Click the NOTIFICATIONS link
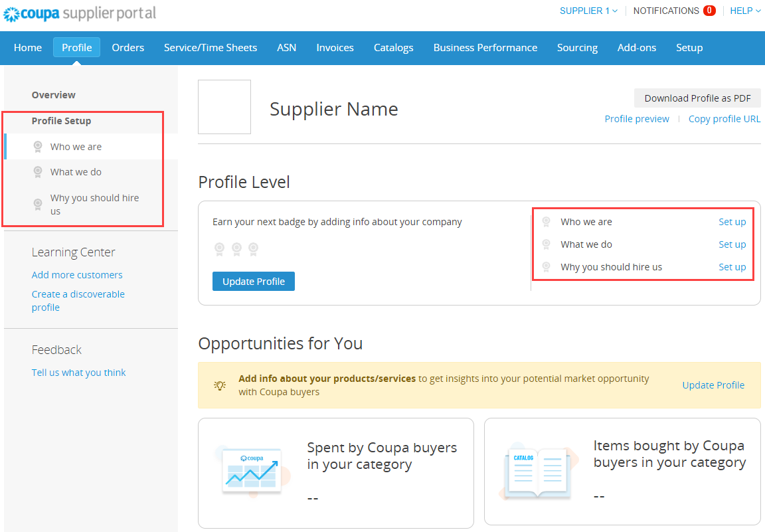 click(x=666, y=11)
